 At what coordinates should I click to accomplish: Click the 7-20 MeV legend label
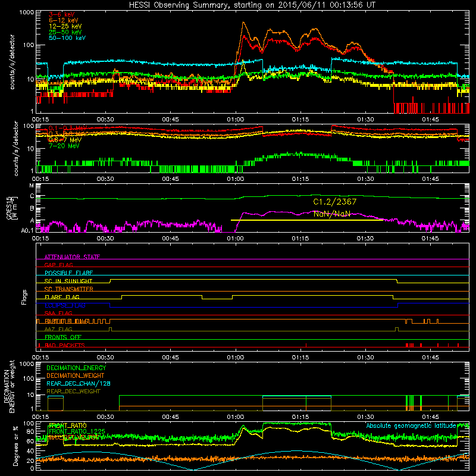pos(64,146)
